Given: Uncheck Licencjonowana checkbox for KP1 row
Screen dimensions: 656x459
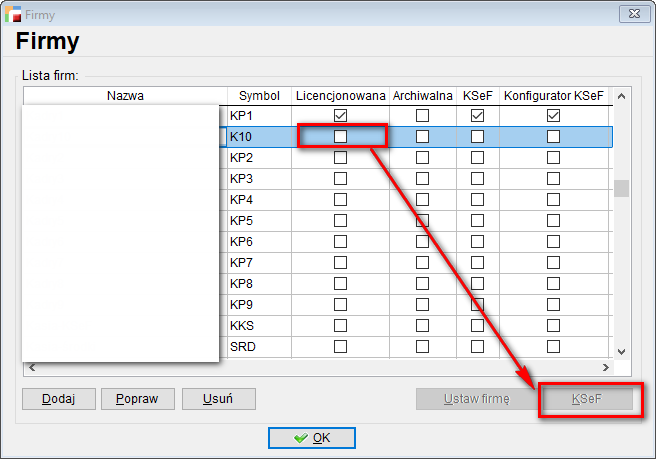Looking at the screenshot, I should [x=341, y=116].
